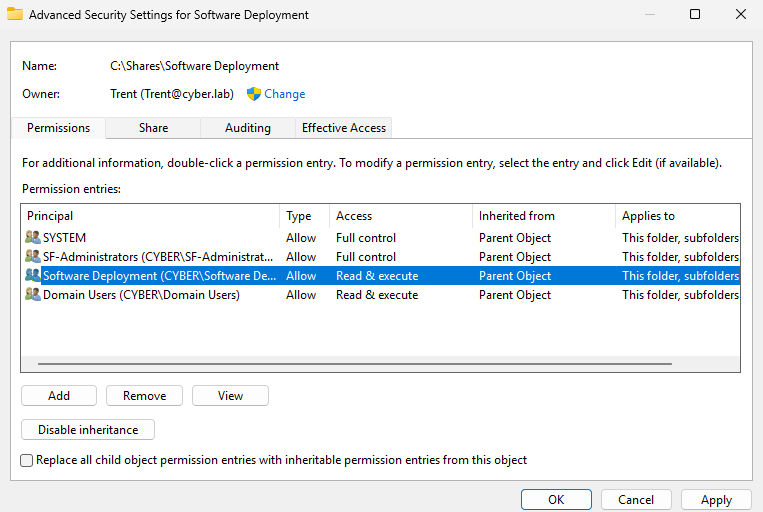Remove the selected permission entry

(x=144, y=396)
